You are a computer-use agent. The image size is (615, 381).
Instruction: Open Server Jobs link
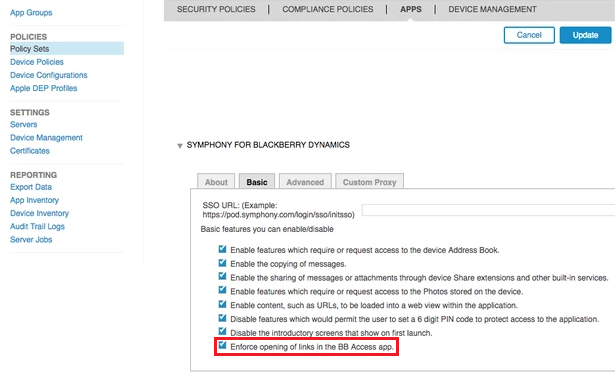click(x=31, y=239)
